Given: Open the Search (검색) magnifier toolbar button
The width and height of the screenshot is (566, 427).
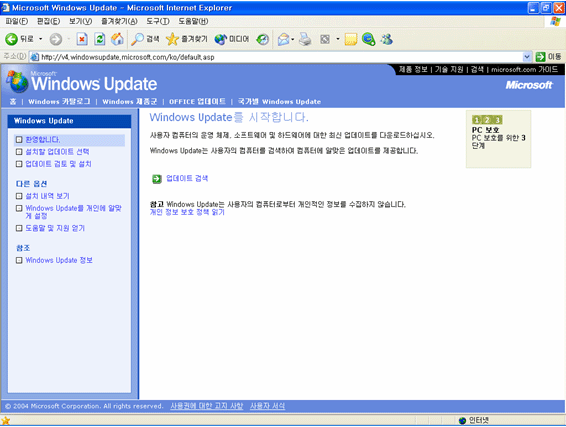Looking at the screenshot, I should tap(145, 39).
